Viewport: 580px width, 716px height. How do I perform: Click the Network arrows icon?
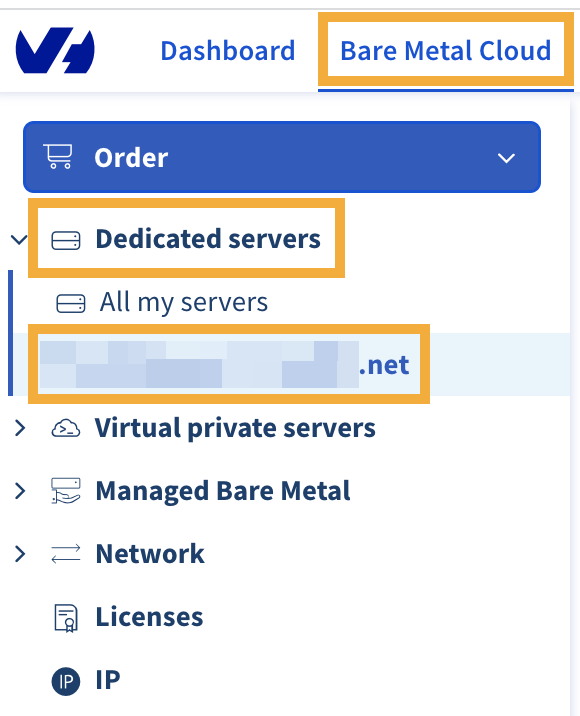pos(66,554)
